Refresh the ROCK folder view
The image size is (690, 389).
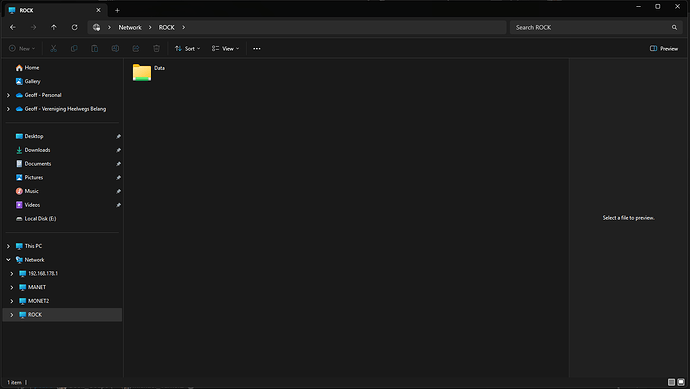point(74,27)
